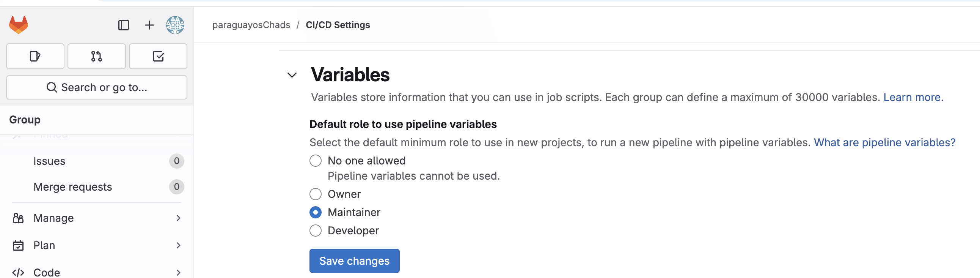Open the to-do list icon
Viewport: 980px width, 278px height.
158,56
